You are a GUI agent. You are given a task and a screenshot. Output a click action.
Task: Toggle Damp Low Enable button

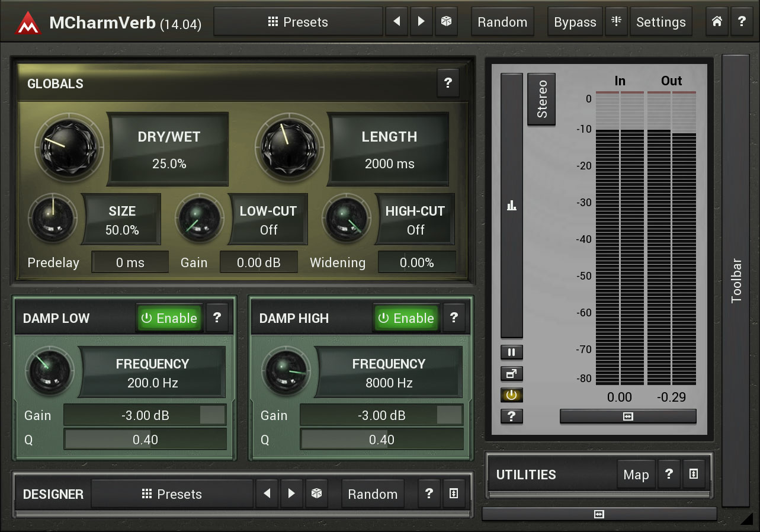[x=169, y=318]
